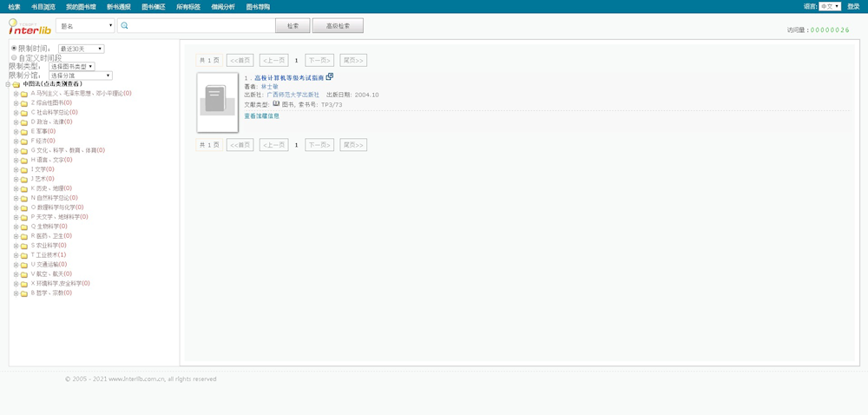
Task: Click the 高级检索 button
Action: click(x=338, y=26)
